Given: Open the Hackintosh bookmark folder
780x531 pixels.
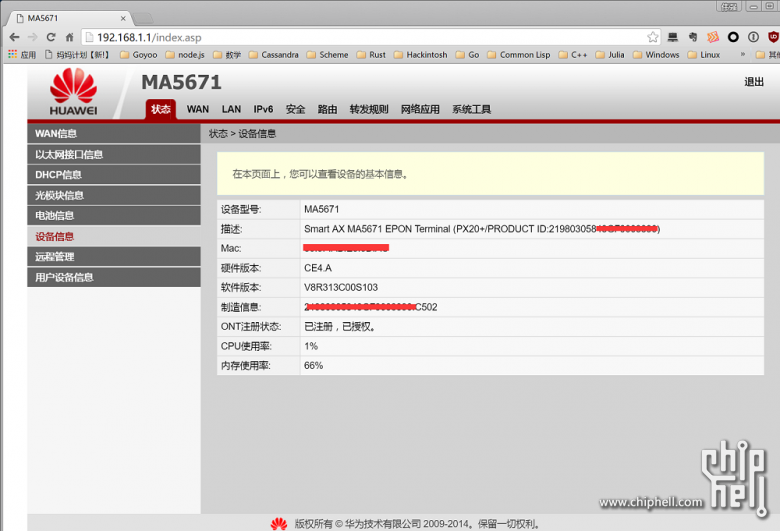Looking at the screenshot, I should (x=421, y=55).
